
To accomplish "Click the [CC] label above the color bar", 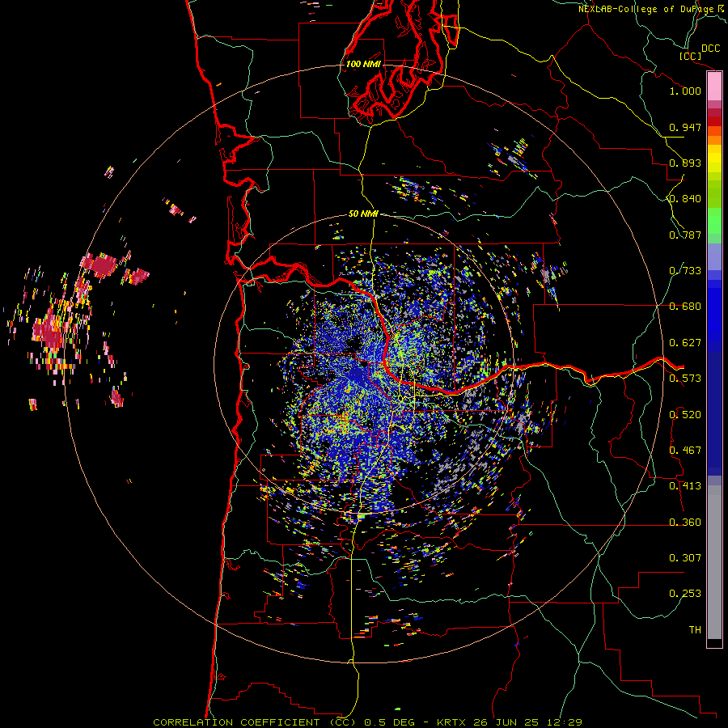I will pyautogui.click(x=691, y=56).
